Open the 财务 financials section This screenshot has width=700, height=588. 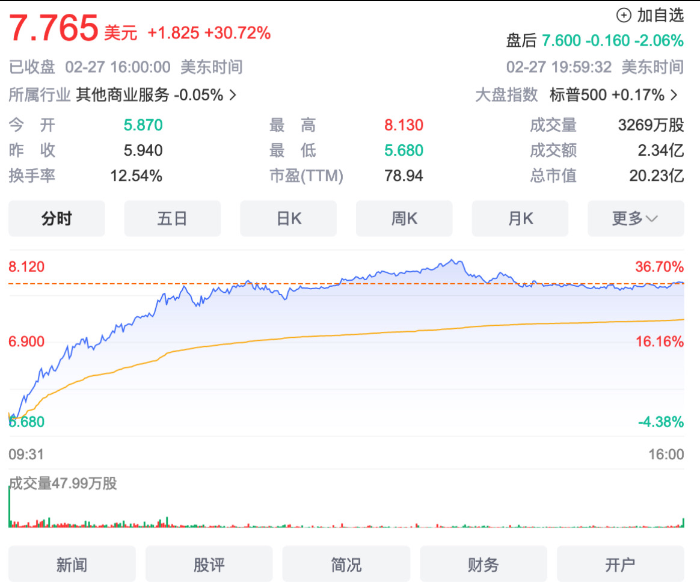coord(484,563)
